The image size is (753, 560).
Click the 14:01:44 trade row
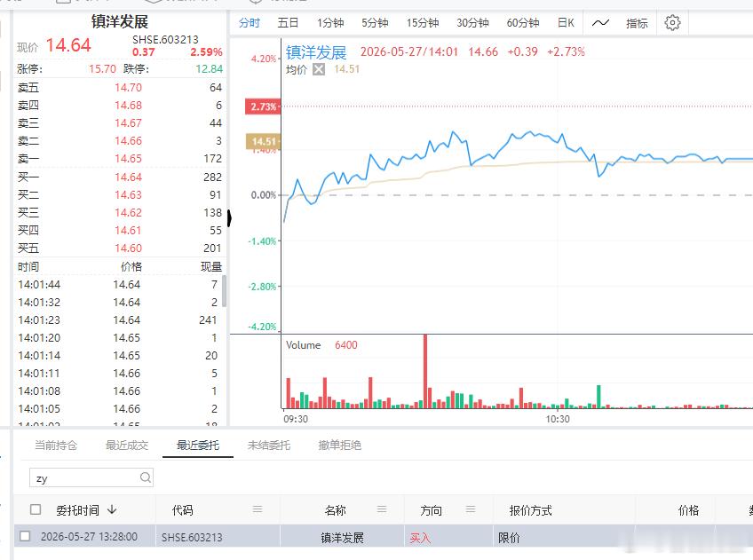click(117, 285)
